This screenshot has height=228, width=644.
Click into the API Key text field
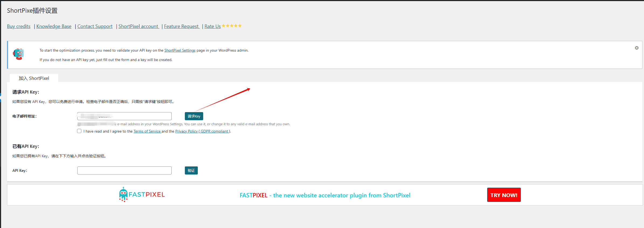(124, 170)
